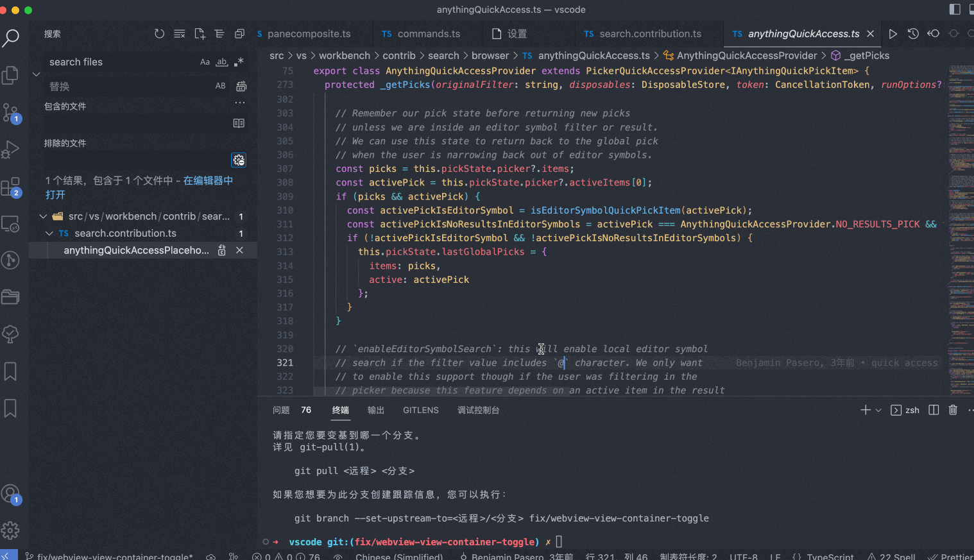This screenshot has width=974, height=560.
Task: Click the Refresh icon in search panel
Action: (158, 34)
